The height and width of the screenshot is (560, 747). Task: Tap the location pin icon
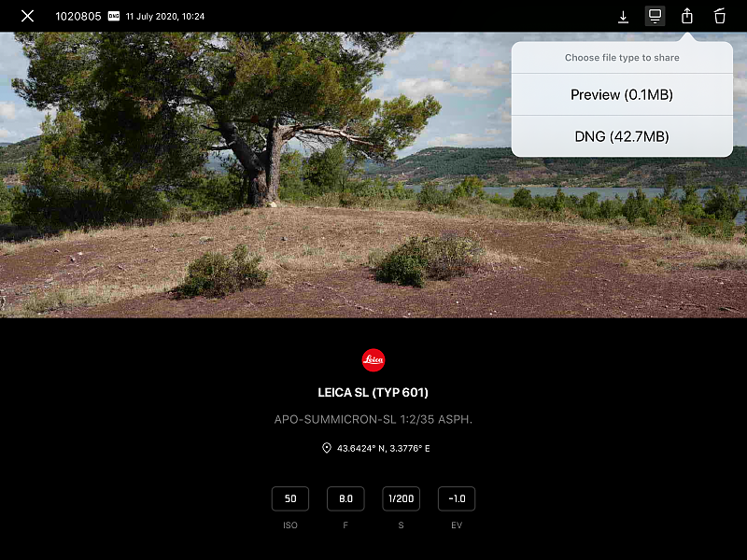click(x=327, y=448)
